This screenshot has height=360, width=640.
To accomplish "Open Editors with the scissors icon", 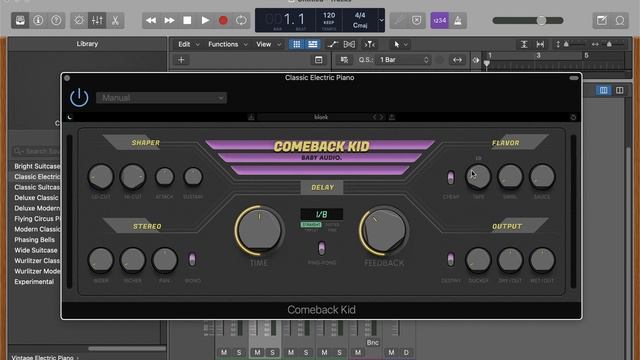I will pos(116,20).
